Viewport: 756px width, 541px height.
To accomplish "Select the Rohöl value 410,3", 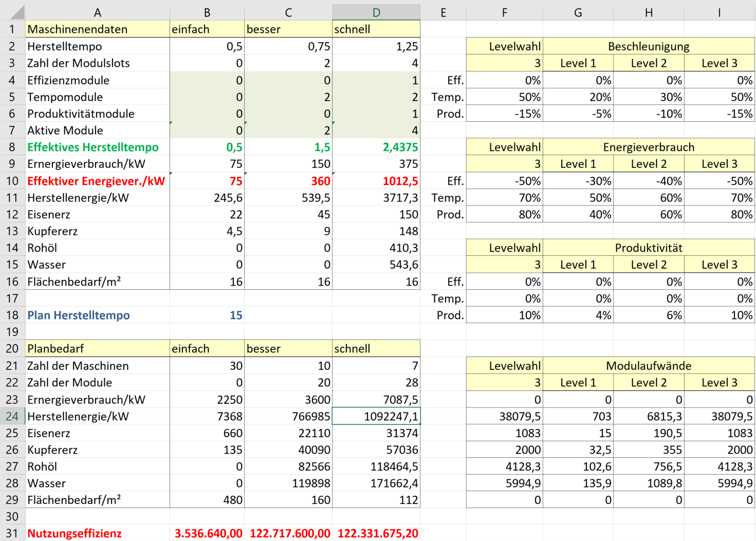I will (376, 248).
